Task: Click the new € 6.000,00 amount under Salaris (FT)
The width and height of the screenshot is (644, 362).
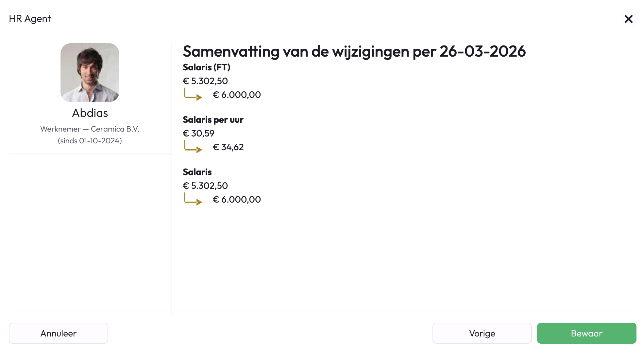Action: 237,95
